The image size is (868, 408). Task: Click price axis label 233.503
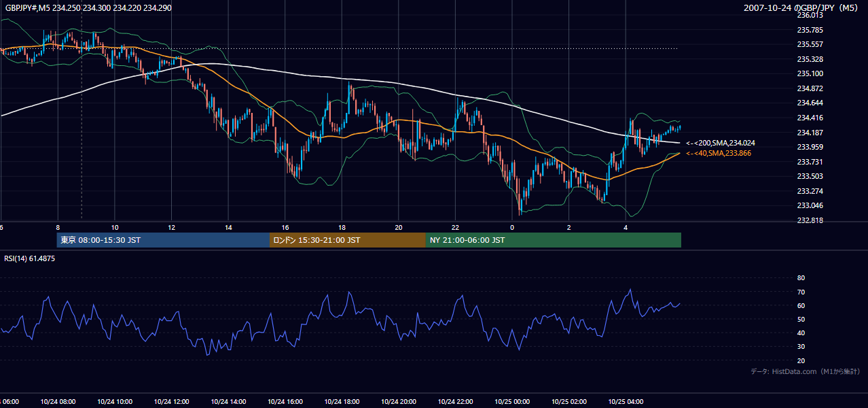pyautogui.click(x=810, y=176)
